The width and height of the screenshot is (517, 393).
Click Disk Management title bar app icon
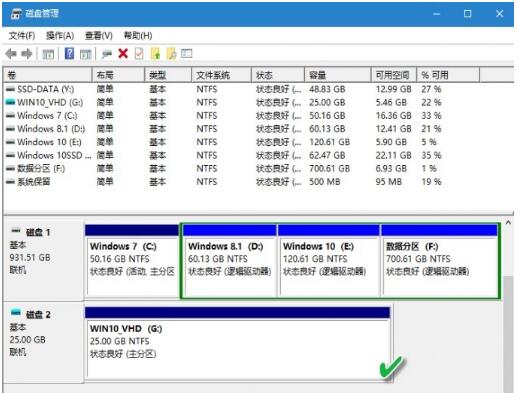[16, 14]
